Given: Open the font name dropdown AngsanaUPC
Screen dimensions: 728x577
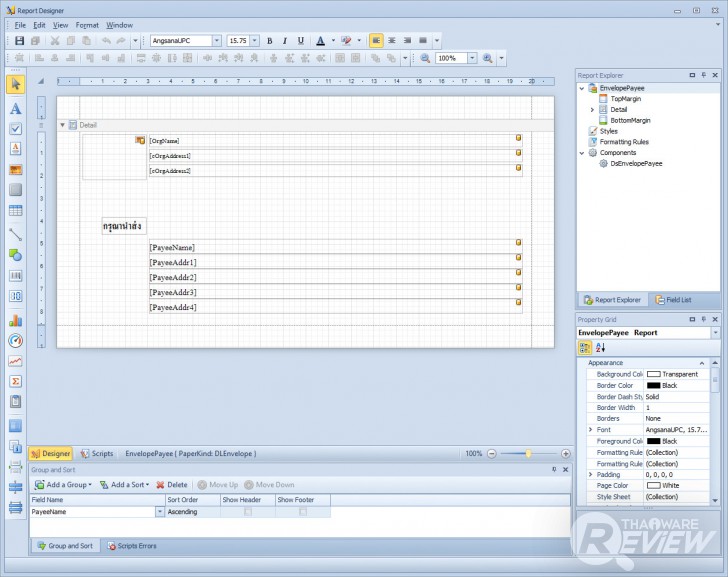Looking at the screenshot, I should pos(217,41).
